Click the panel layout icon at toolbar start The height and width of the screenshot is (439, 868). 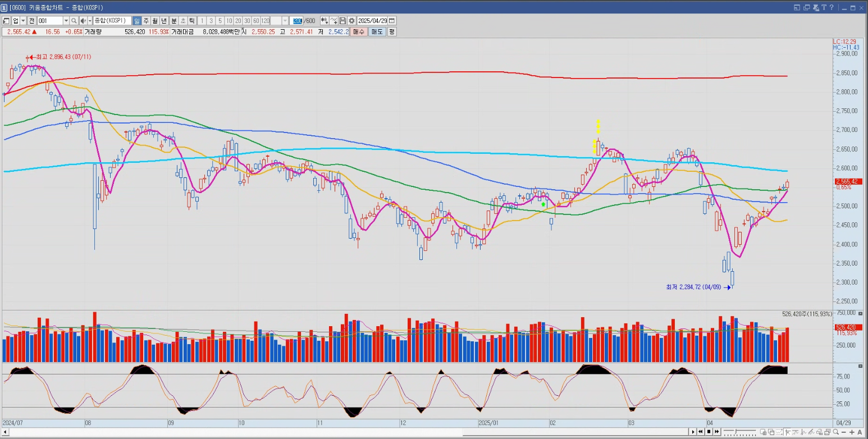tap(6, 21)
